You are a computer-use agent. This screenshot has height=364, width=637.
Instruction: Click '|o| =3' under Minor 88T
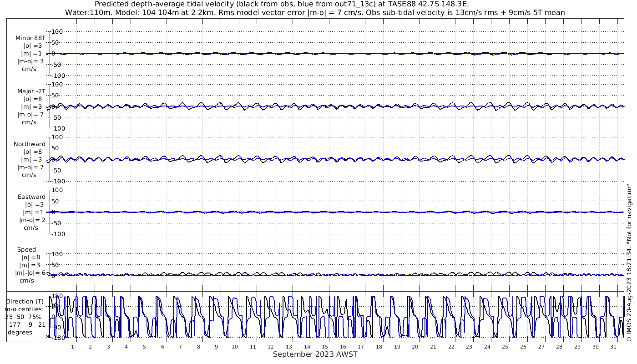pyautogui.click(x=33, y=46)
